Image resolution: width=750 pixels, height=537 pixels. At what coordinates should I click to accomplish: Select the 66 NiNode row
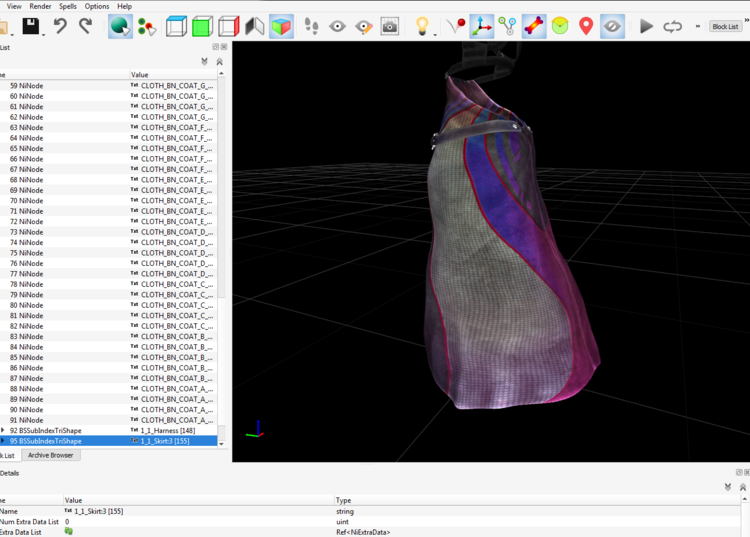coord(109,159)
